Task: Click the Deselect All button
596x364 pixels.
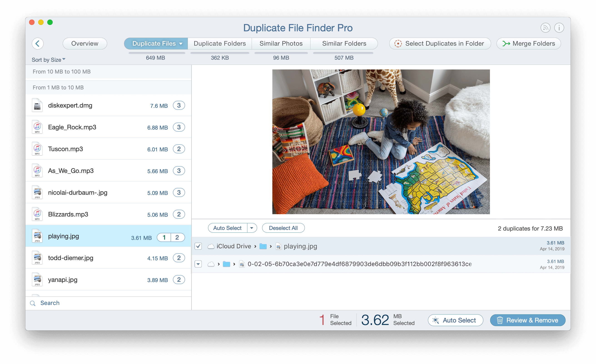Action: coord(283,227)
